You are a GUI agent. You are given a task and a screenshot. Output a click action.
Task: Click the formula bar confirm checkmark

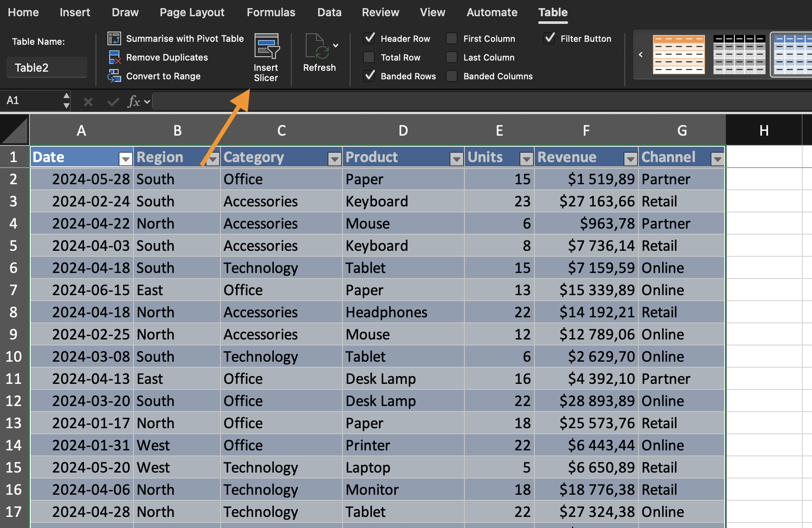(x=113, y=102)
